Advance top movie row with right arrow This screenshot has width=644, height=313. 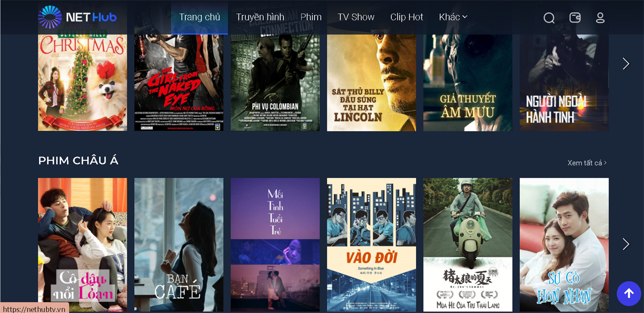[626, 64]
